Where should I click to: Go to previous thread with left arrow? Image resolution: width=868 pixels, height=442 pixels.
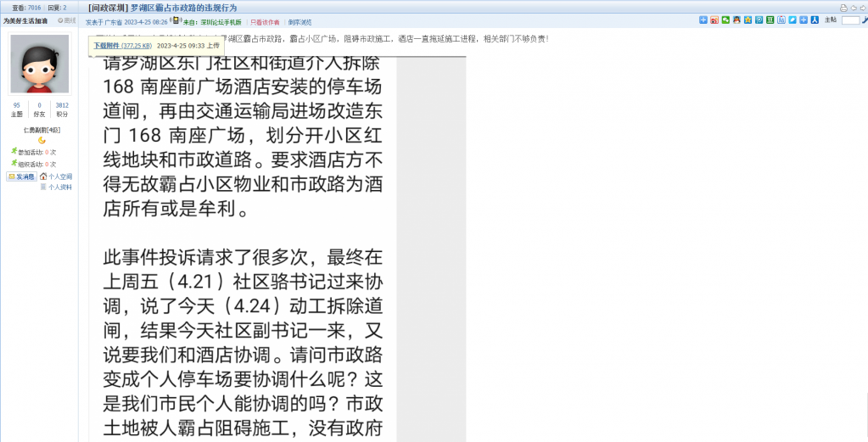[853, 8]
